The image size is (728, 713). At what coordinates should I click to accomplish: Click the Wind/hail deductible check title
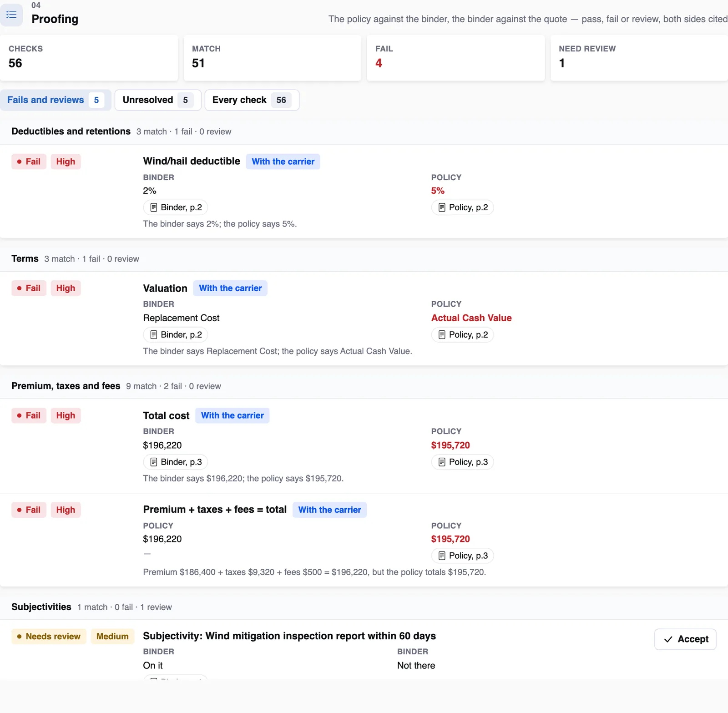click(x=192, y=161)
